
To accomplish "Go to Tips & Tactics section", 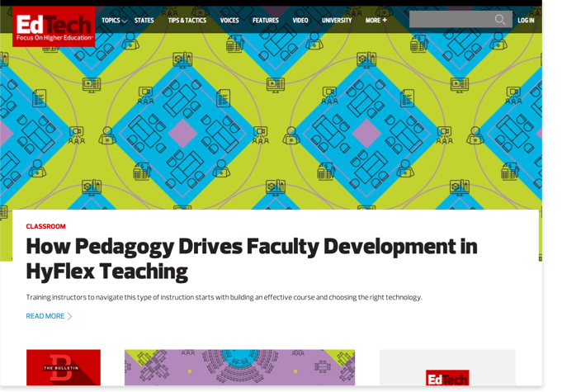I will [187, 21].
